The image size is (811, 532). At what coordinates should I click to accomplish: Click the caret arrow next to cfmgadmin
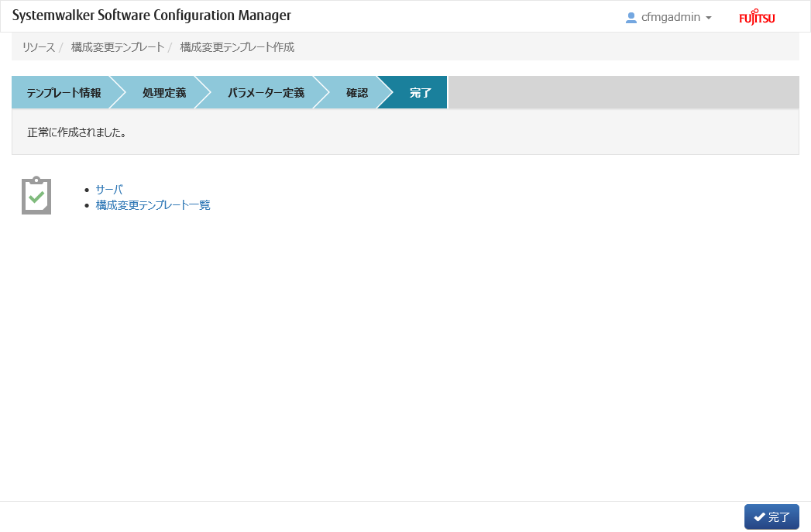pyautogui.click(x=708, y=18)
